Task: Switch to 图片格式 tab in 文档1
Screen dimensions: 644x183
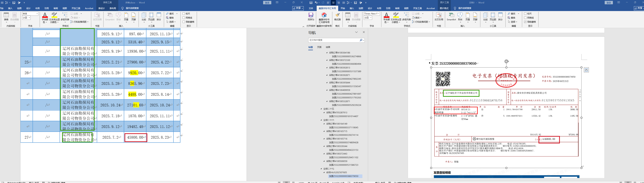Action: click(444, 8)
